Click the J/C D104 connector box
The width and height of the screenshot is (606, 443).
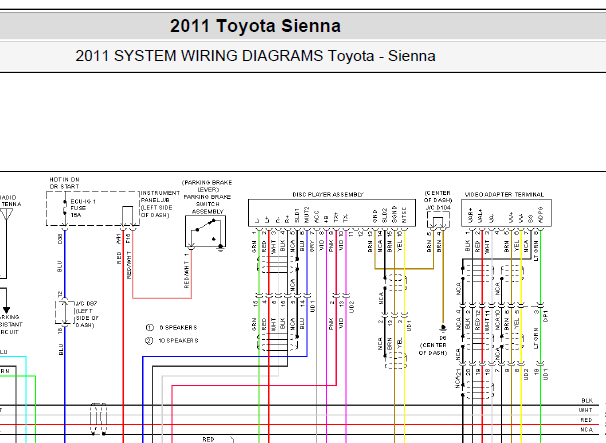438,220
